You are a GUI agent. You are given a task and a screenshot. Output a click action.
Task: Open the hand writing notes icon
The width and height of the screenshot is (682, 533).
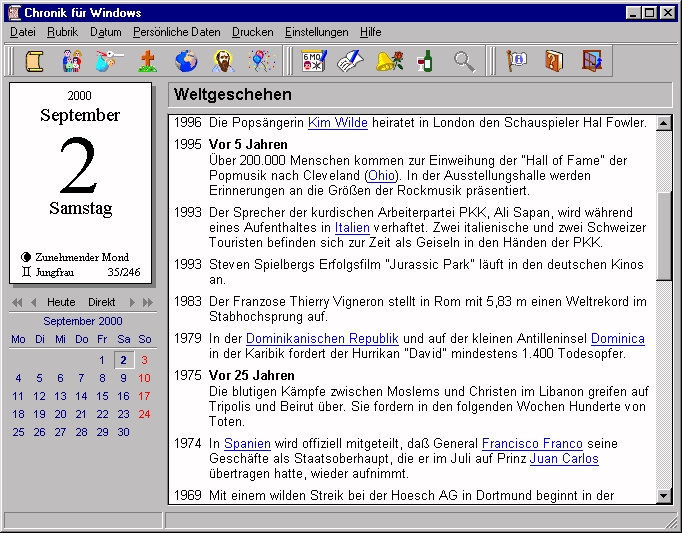point(351,61)
